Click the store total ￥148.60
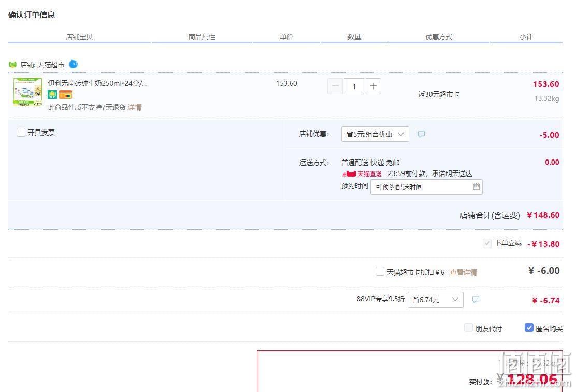The image size is (576, 392). 543,215
